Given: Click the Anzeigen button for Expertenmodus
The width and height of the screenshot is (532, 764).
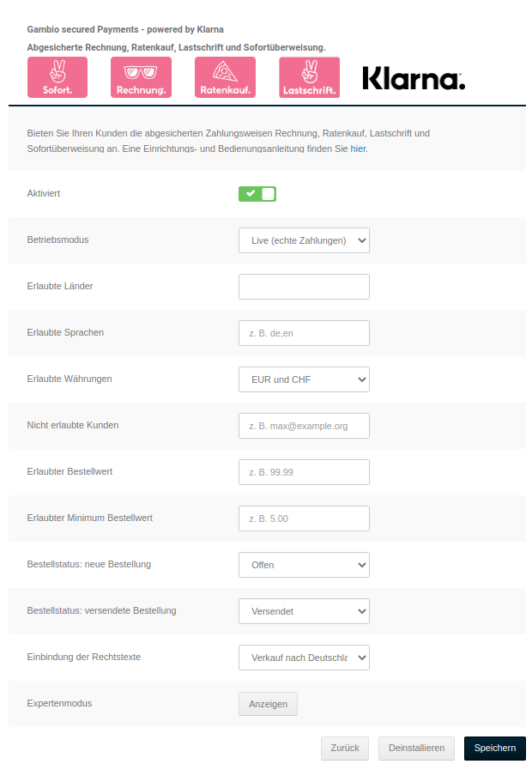Looking at the screenshot, I should click(268, 704).
